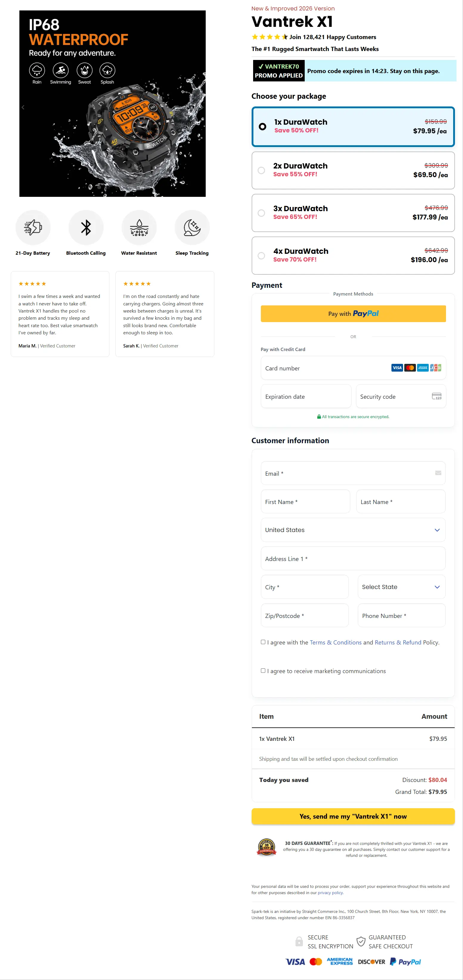
Task: Open the Terms & Conditions link
Action: click(336, 642)
